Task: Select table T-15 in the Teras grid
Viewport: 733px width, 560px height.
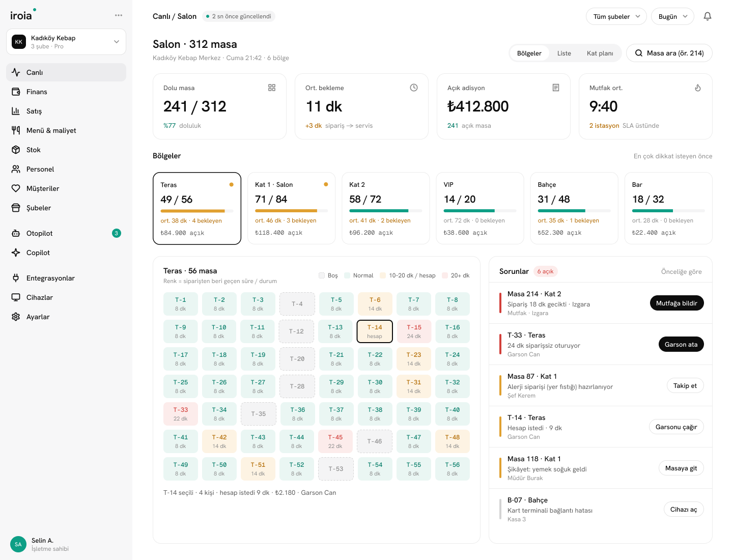Action: (414, 331)
